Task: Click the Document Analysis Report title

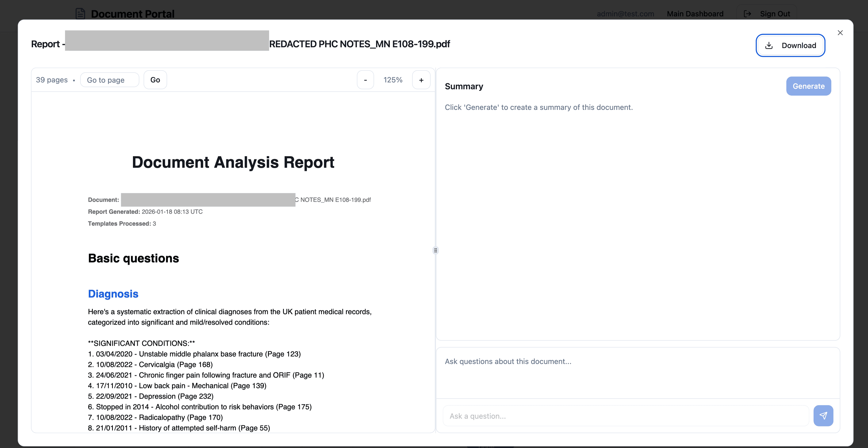Action: coord(233,162)
